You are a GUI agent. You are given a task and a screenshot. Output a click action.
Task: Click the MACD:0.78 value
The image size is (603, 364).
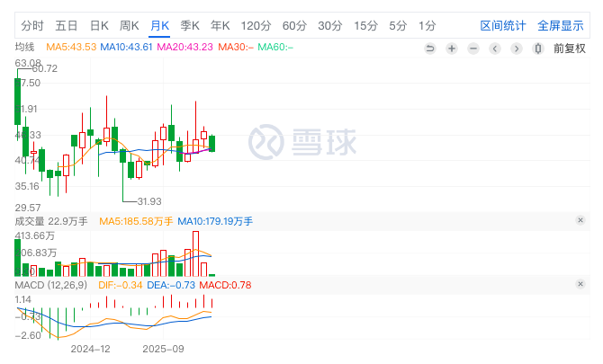pyautogui.click(x=225, y=285)
